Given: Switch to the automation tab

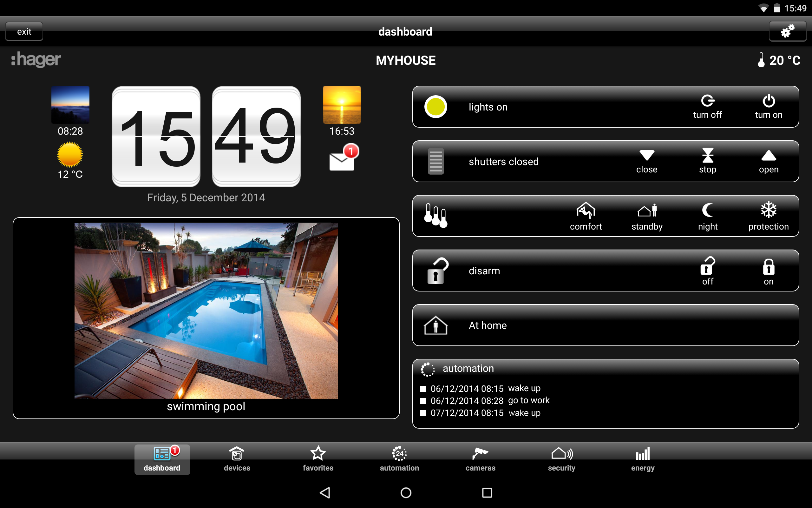Looking at the screenshot, I should 399,459.
